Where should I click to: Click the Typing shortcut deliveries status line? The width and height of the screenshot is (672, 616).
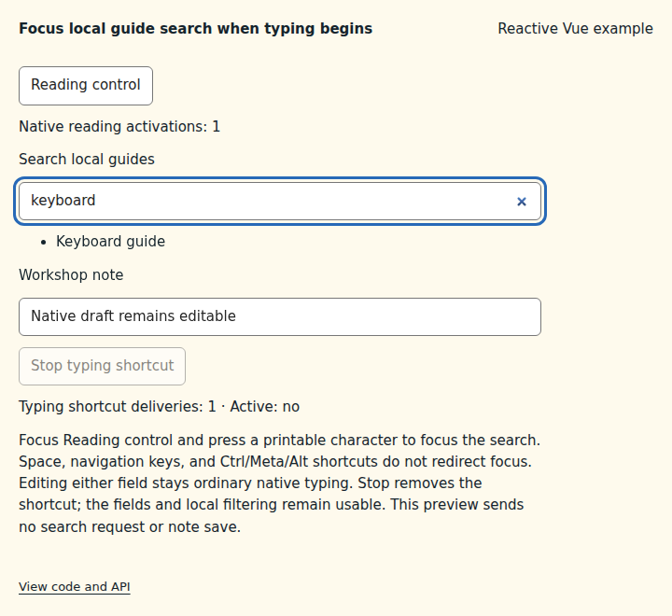click(159, 406)
